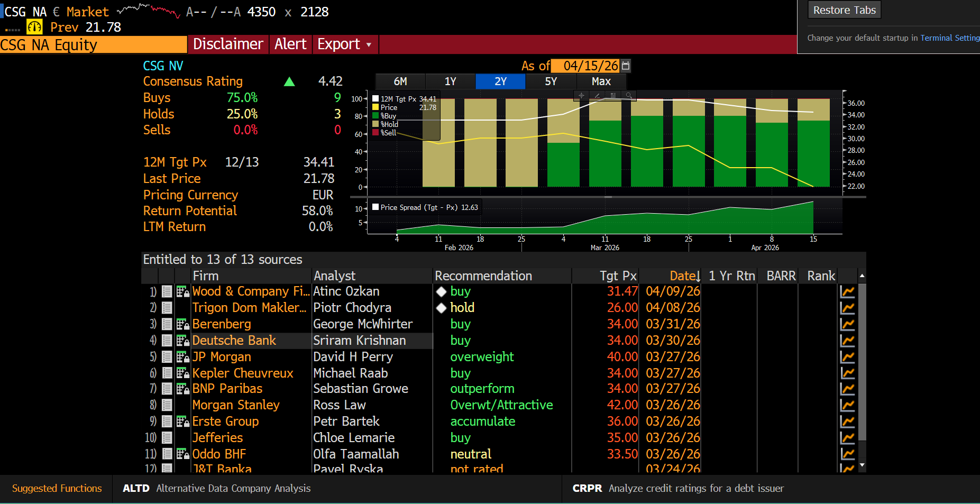Click the analyst table vertical scrollbar thumb

[862, 362]
